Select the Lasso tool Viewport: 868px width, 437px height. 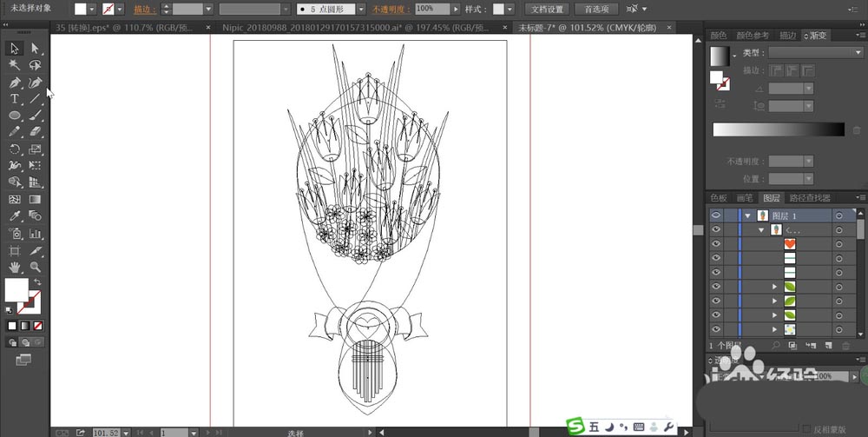click(36, 65)
